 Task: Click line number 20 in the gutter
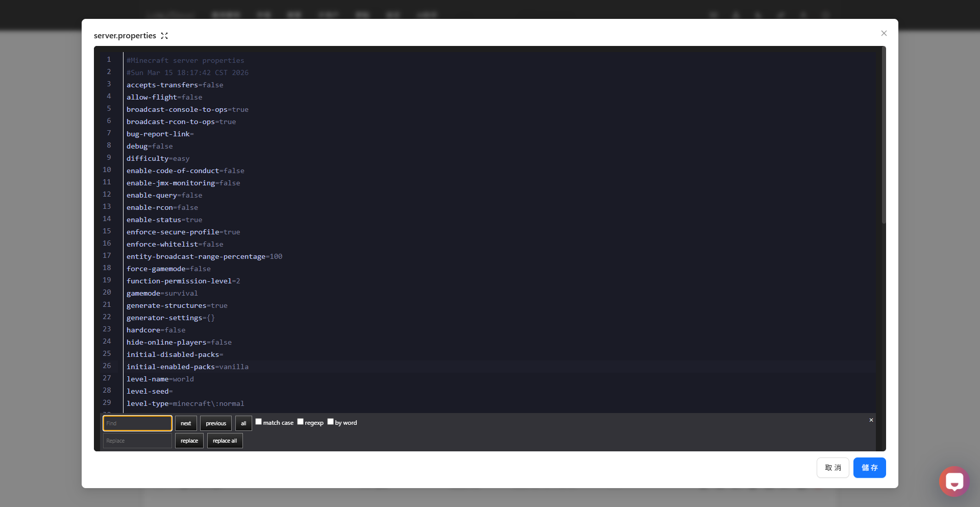point(107,293)
